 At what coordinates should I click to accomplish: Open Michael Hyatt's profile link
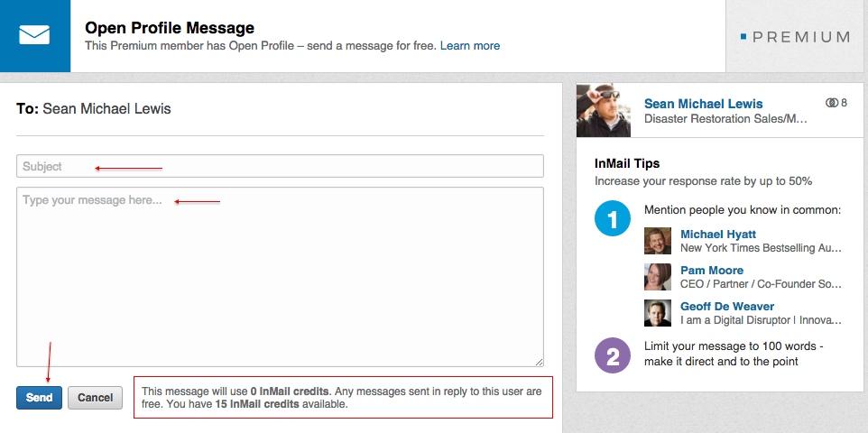pyautogui.click(x=718, y=235)
